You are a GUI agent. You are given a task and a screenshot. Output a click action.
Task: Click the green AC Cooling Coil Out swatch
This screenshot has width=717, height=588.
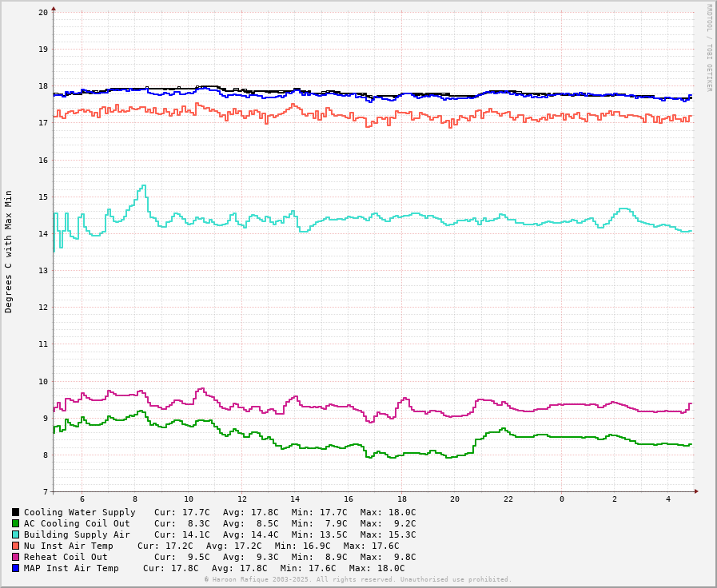[15, 523]
